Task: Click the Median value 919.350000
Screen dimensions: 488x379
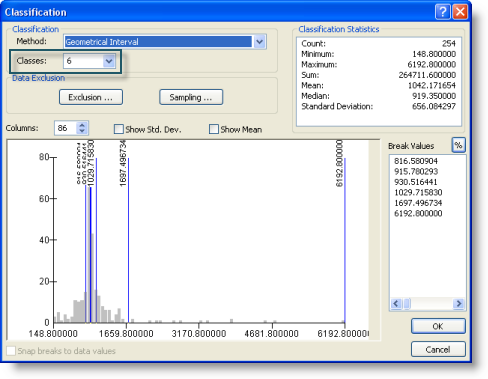Action: [x=434, y=96]
